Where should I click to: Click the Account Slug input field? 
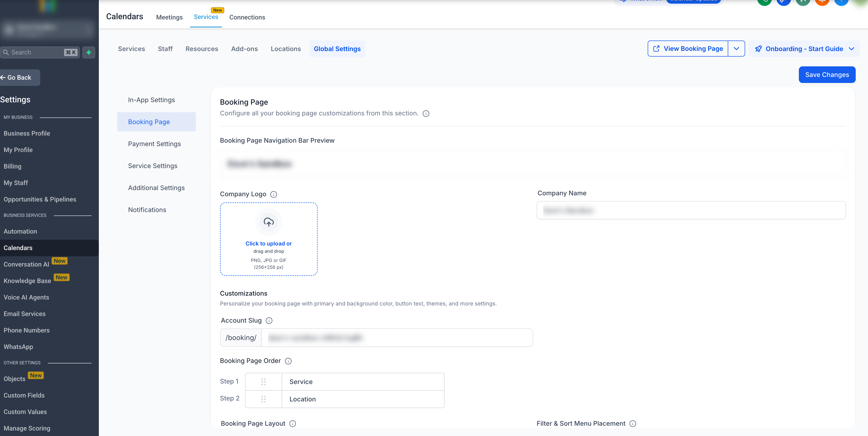tap(397, 338)
